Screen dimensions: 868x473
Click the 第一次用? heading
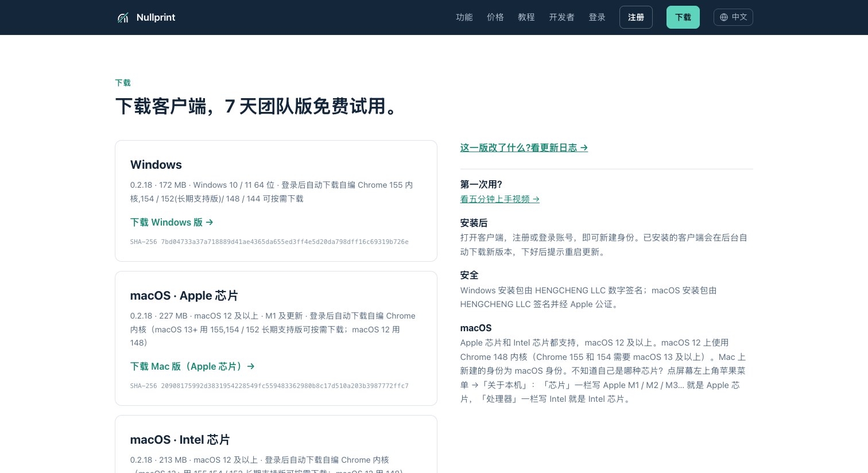pyautogui.click(x=481, y=184)
